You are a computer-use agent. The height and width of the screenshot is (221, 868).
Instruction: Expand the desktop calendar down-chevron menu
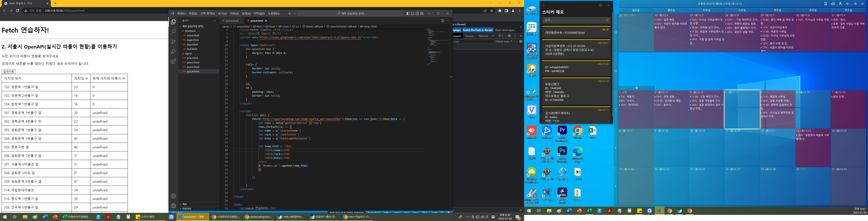(x=863, y=4)
